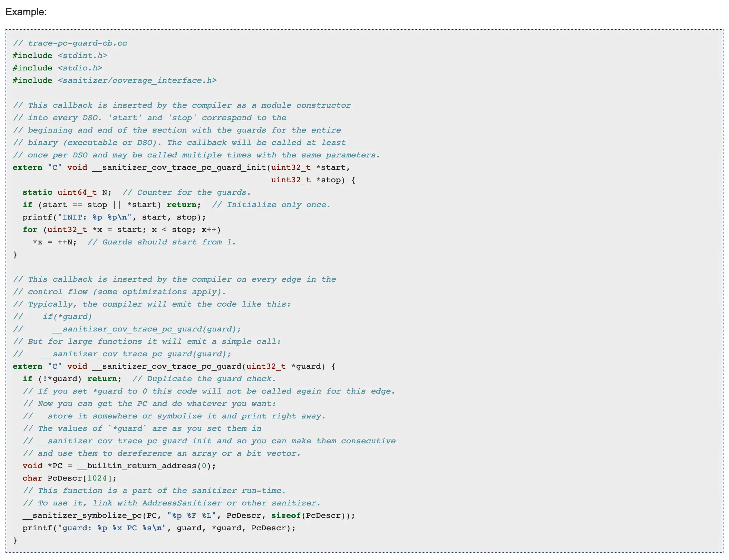Viewport: 729px width, 560px height.
Task: Click the commented 'if(*guard)' line
Action: tap(67, 317)
